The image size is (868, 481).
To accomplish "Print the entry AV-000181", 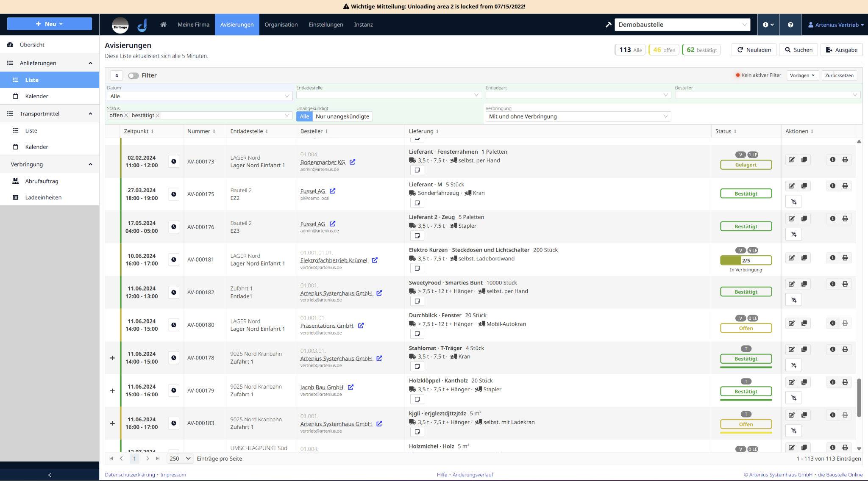I will coord(845,258).
